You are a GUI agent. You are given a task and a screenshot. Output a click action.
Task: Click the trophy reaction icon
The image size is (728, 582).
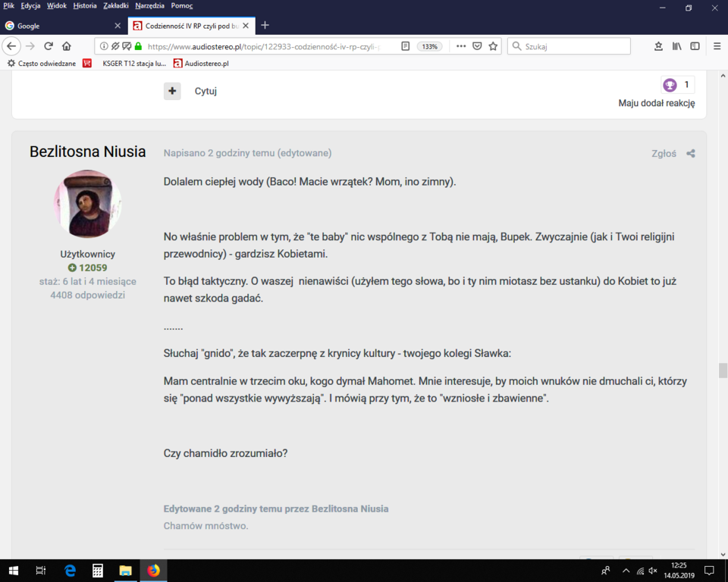click(670, 85)
